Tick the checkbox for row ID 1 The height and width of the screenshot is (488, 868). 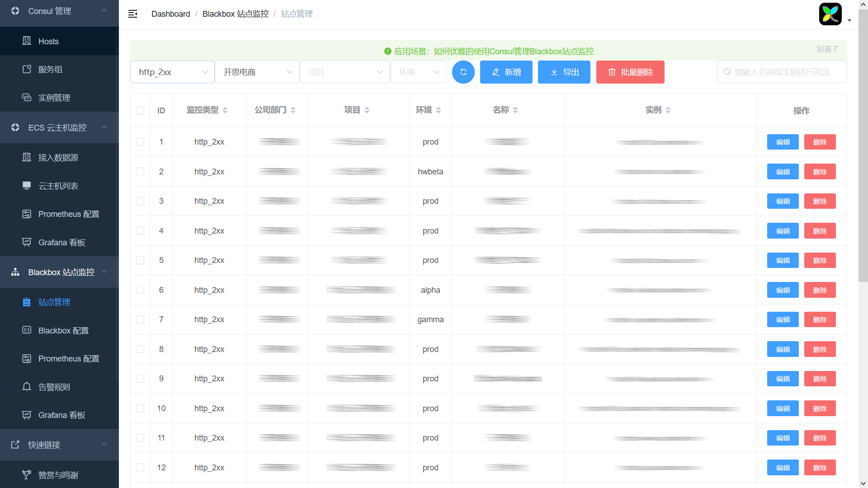click(x=140, y=142)
